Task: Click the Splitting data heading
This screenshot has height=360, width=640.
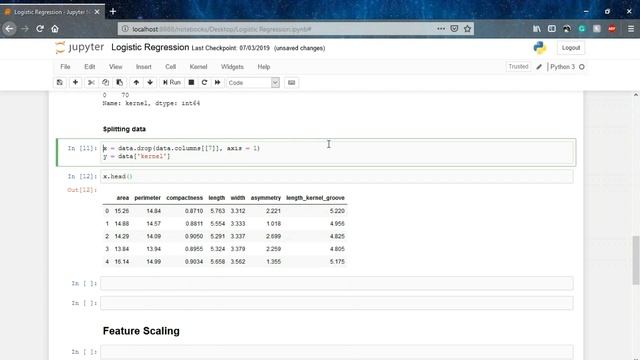Action: [x=124, y=129]
